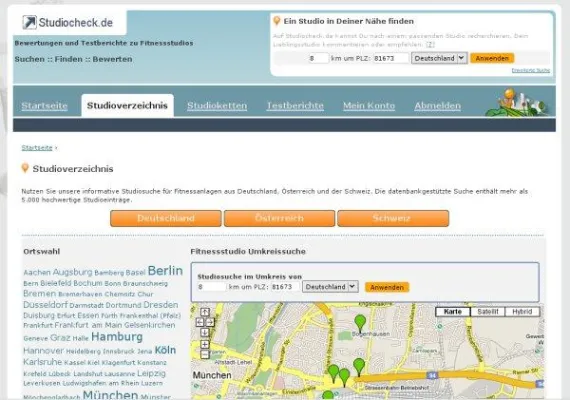570x400 pixels.
Task: Open the Bielefeld city link
Action: coord(55,283)
